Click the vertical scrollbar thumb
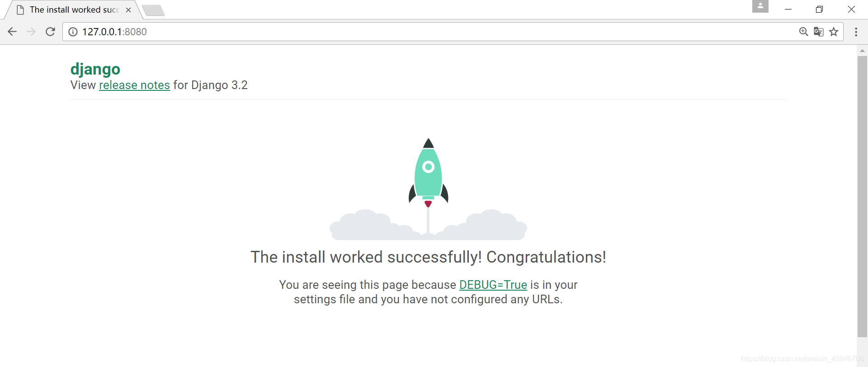Image resolution: width=868 pixels, height=367 pixels. click(x=862, y=197)
